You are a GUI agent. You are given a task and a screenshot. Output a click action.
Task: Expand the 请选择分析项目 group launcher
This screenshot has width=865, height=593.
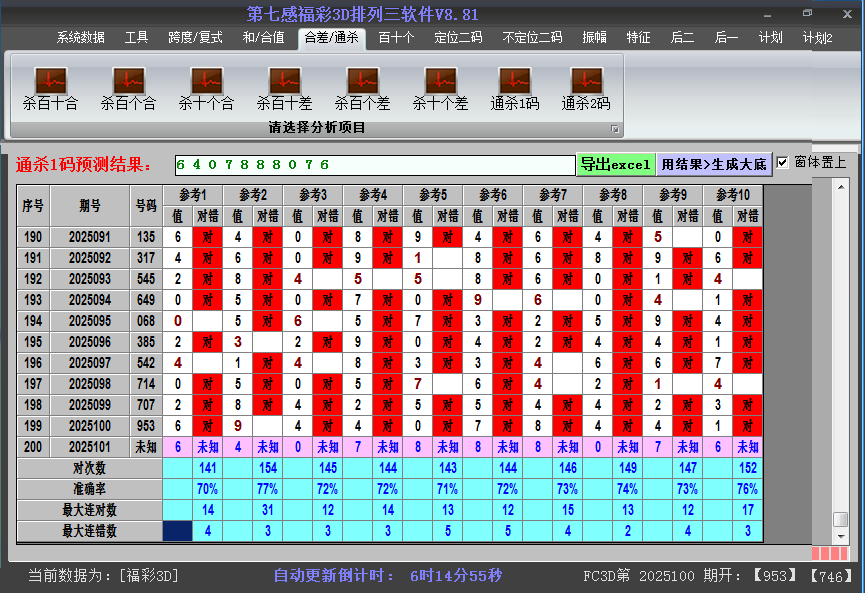[615, 129]
